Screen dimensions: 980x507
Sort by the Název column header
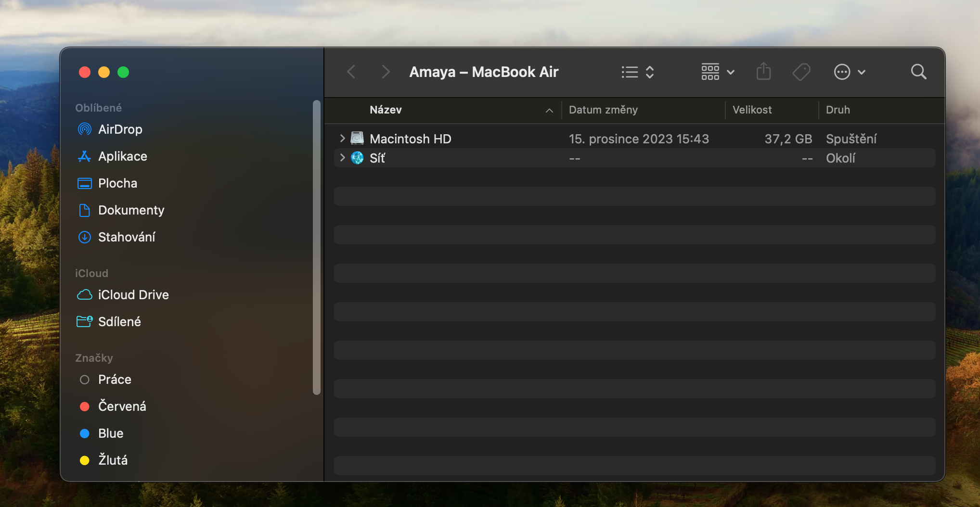[x=386, y=110]
